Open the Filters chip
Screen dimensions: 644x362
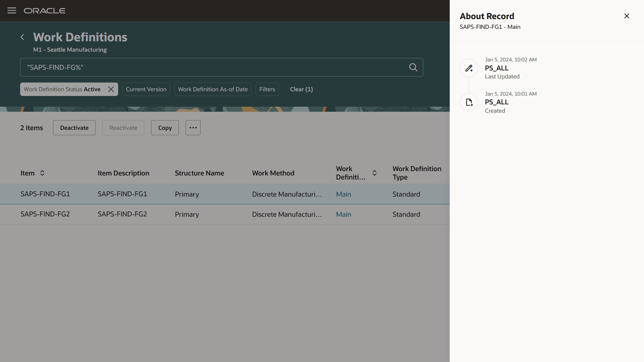pos(267,89)
